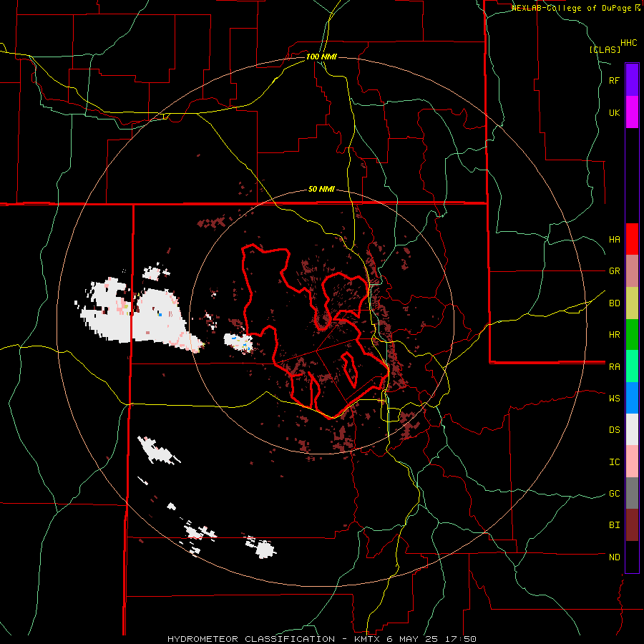Click the HR legend label

(614, 335)
